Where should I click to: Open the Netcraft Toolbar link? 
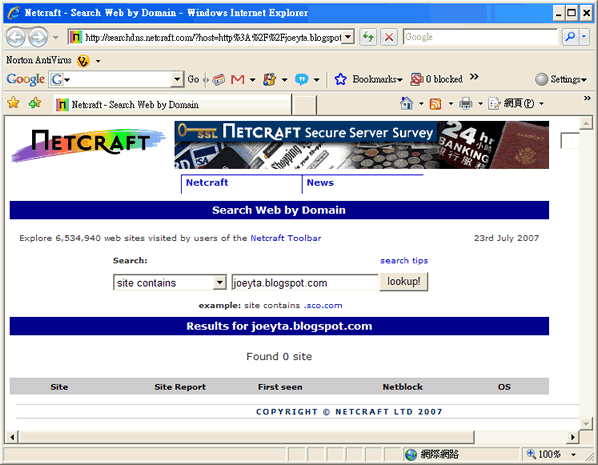(286, 238)
